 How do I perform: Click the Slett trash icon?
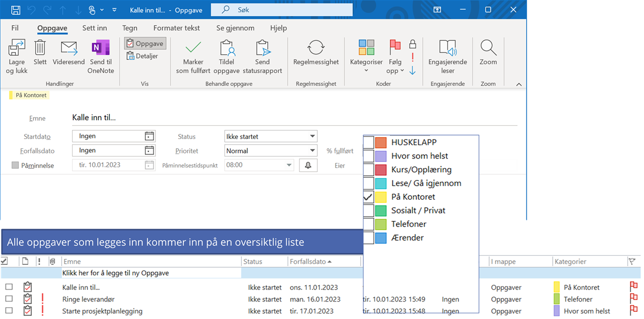[40, 48]
